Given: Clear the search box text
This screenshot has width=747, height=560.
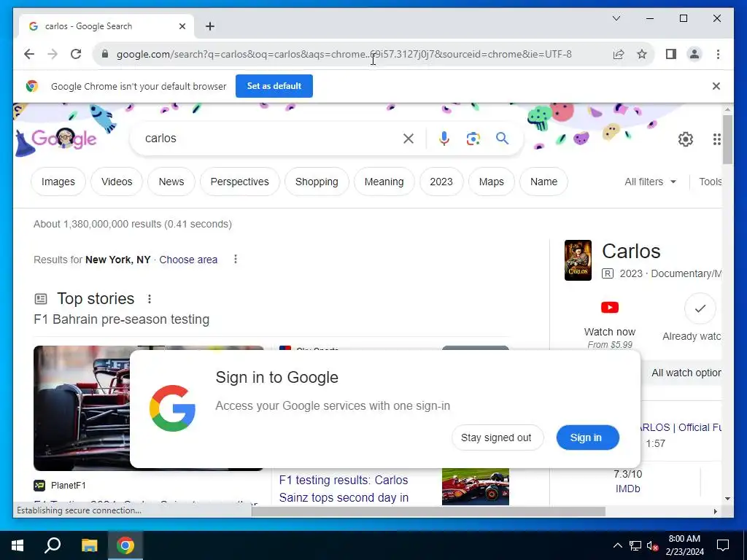Looking at the screenshot, I should [x=409, y=139].
